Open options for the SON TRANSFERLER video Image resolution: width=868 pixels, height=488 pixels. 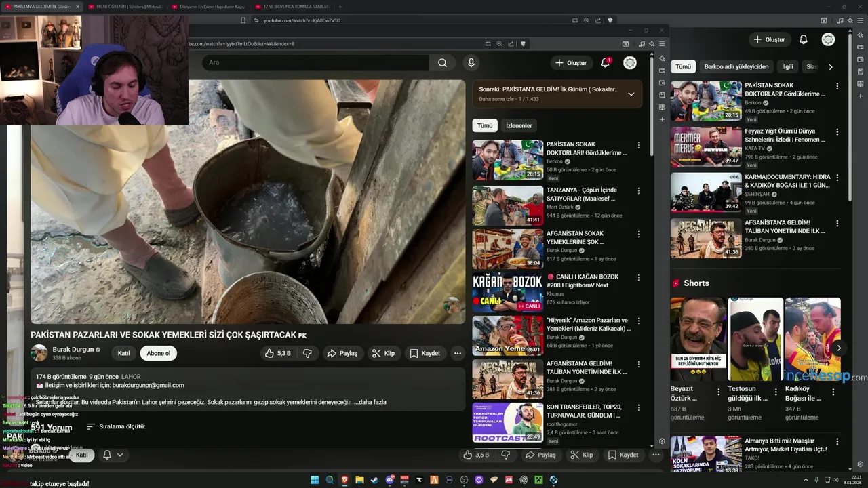click(x=639, y=408)
